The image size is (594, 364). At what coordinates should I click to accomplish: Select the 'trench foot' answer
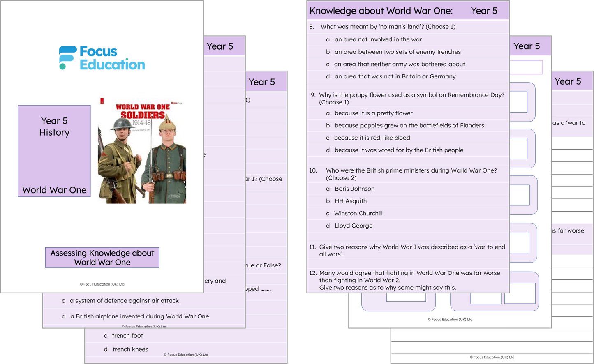(x=127, y=336)
